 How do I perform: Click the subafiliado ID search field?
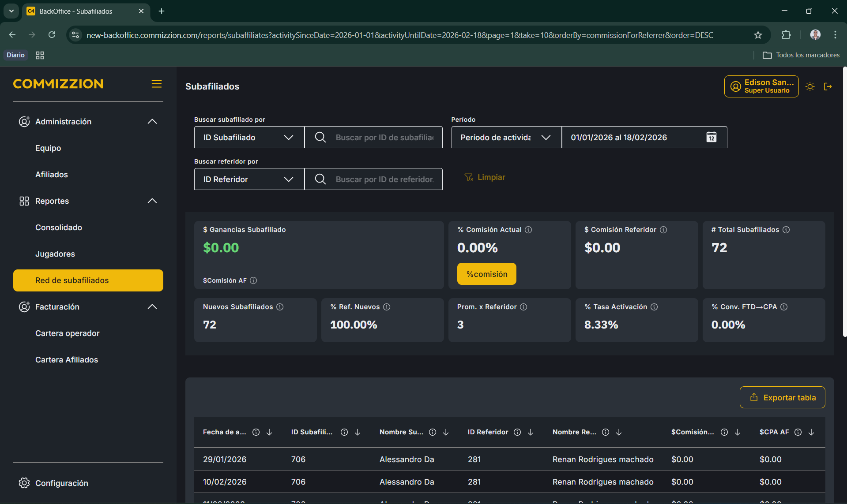tap(384, 137)
